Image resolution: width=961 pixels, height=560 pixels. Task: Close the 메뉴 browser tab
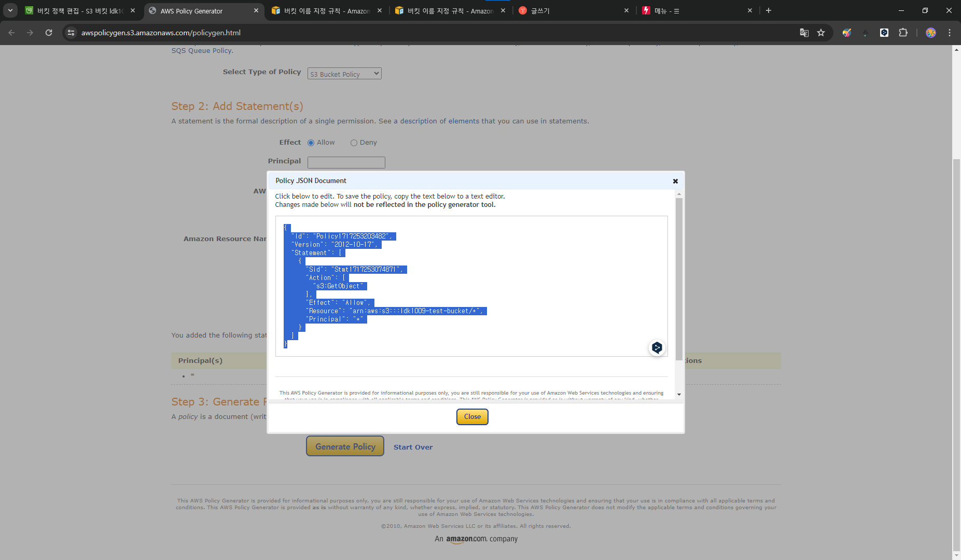[x=750, y=10]
